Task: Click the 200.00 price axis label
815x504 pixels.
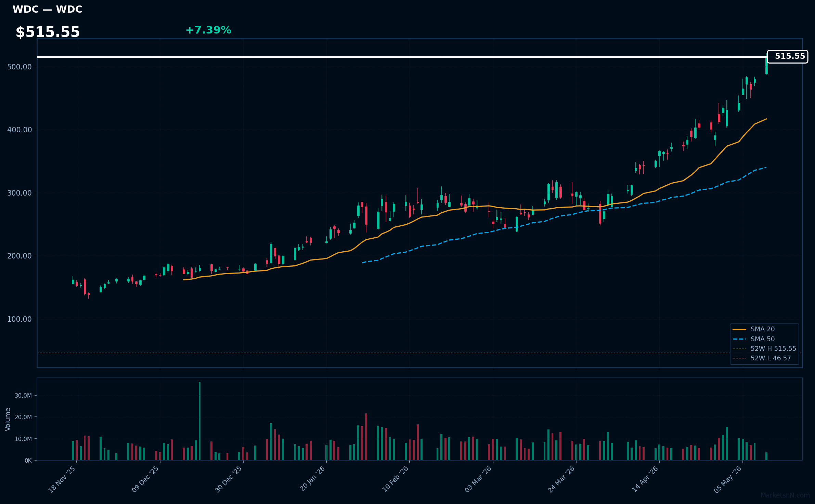Action: (20, 256)
